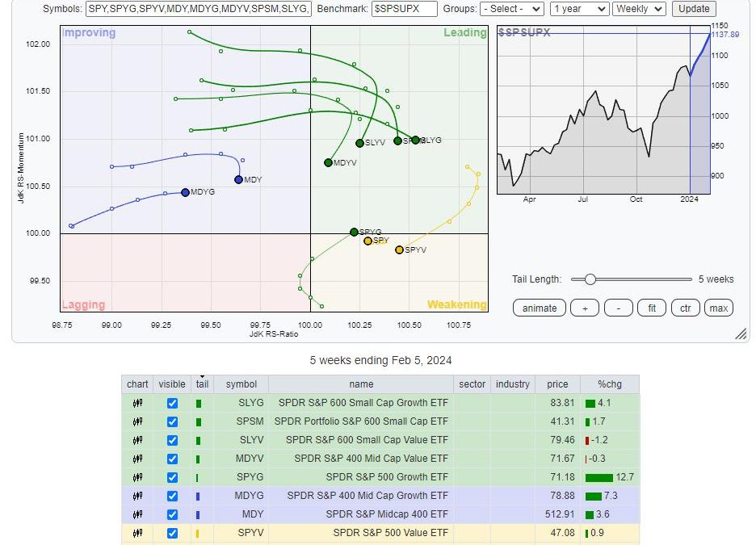This screenshot has width=756, height=545.
Task: Uncheck the visible checkbox for SPSM
Action: point(172,421)
